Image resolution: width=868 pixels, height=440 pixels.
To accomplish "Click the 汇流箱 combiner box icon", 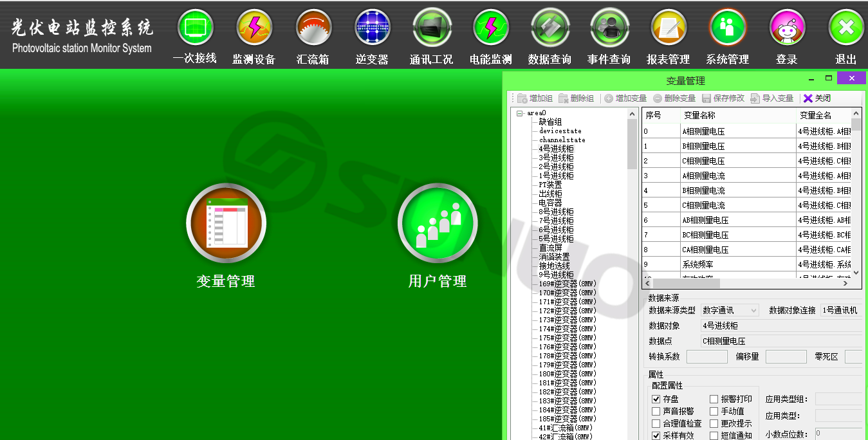I will click(x=313, y=28).
